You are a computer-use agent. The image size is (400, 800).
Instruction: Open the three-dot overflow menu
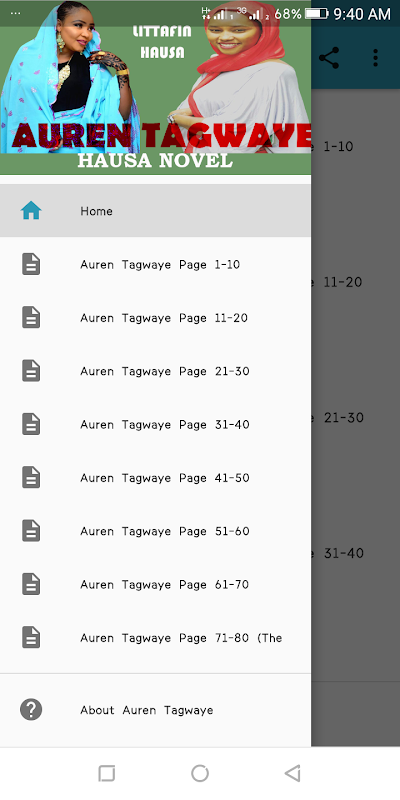(x=376, y=58)
